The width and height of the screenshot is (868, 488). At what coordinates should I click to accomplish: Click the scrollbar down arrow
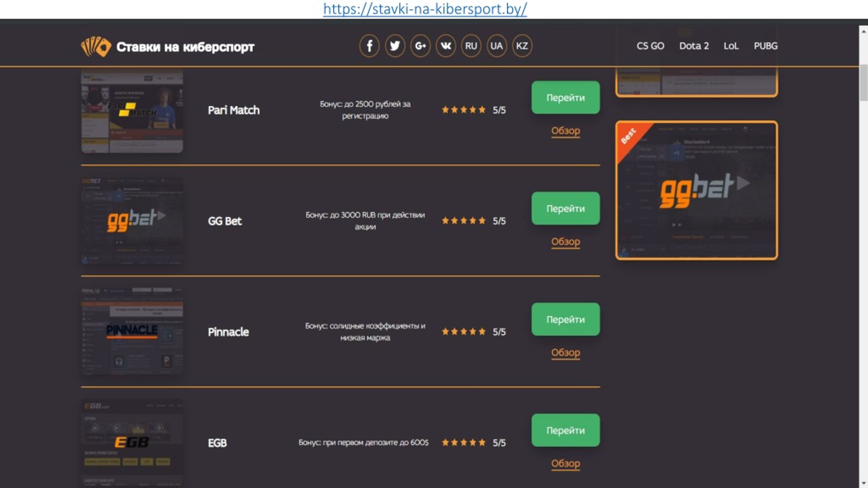[864, 483]
